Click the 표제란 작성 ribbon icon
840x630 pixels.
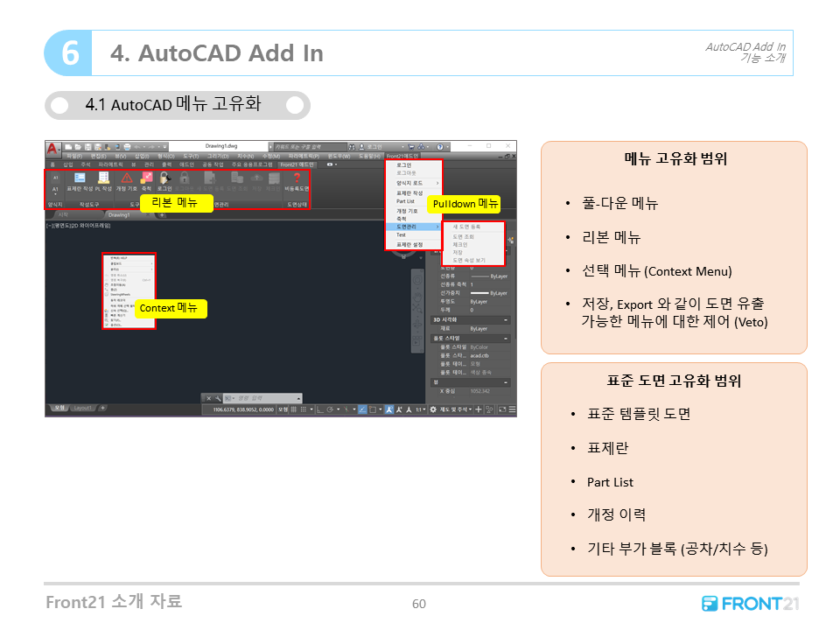pos(80,178)
